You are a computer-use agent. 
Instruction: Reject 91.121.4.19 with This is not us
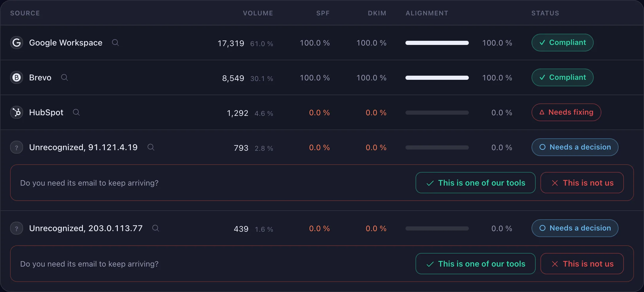pyautogui.click(x=582, y=183)
